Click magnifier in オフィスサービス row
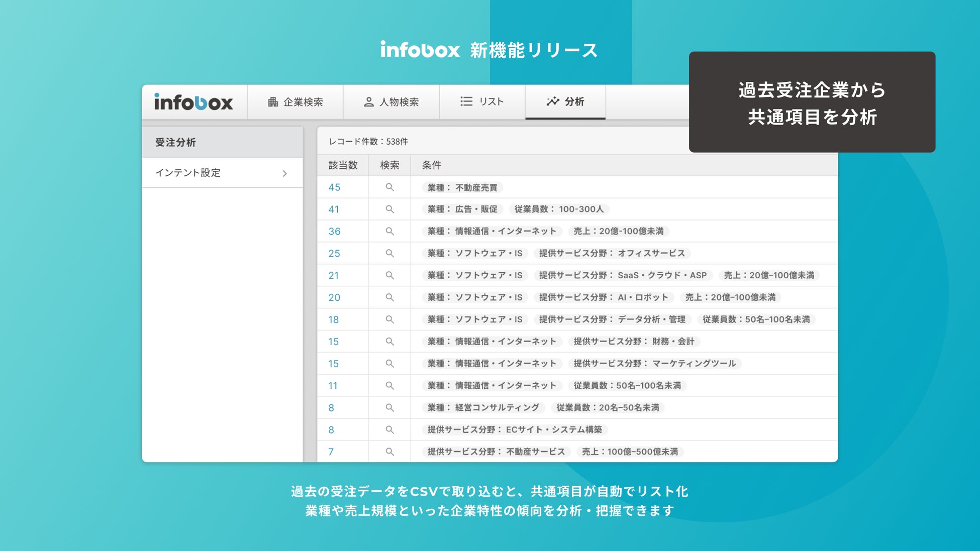 tap(389, 253)
